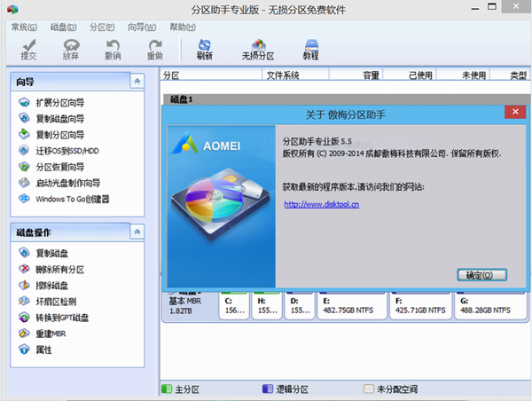Click the 主分区 green legend swatch
Image resolution: width=532 pixels, height=401 pixels.
(167, 389)
